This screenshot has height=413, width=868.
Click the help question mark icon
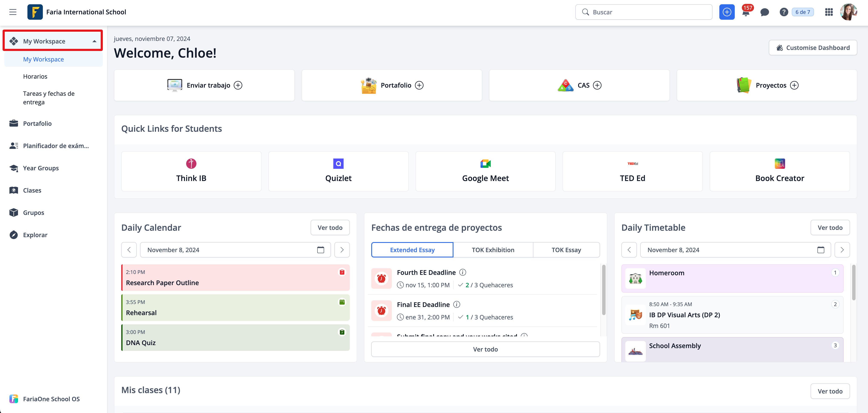tap(784, 12)
